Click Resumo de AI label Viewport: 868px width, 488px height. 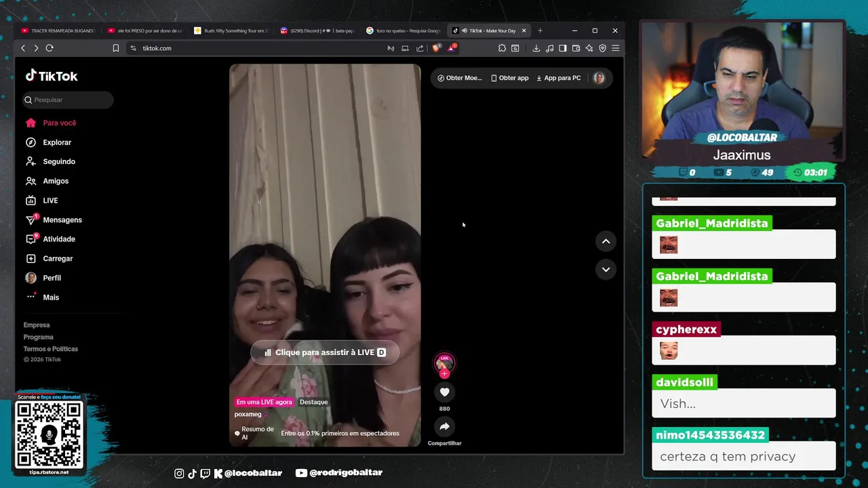pyautogui.click(x=254, y=433)
